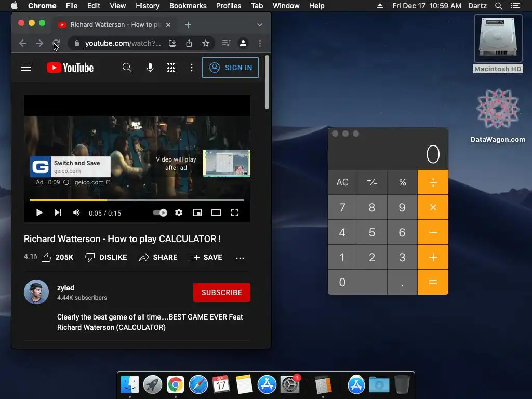Viewport: 532px width, 399px height.
Task: Open Chrome three-dot menu
Action: tap(260, 43)
